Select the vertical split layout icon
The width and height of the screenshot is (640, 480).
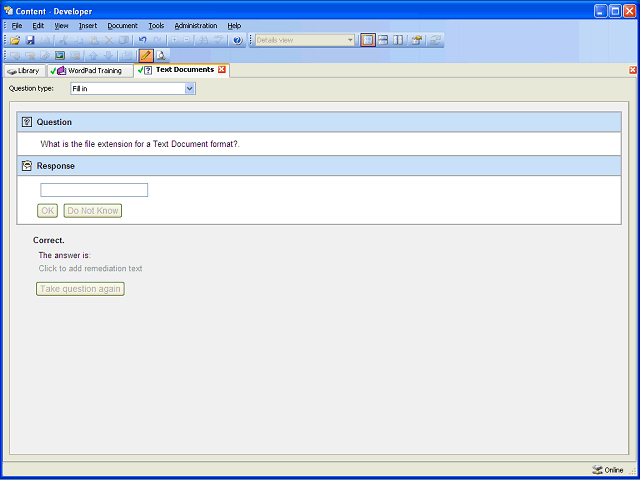point(398,40)
